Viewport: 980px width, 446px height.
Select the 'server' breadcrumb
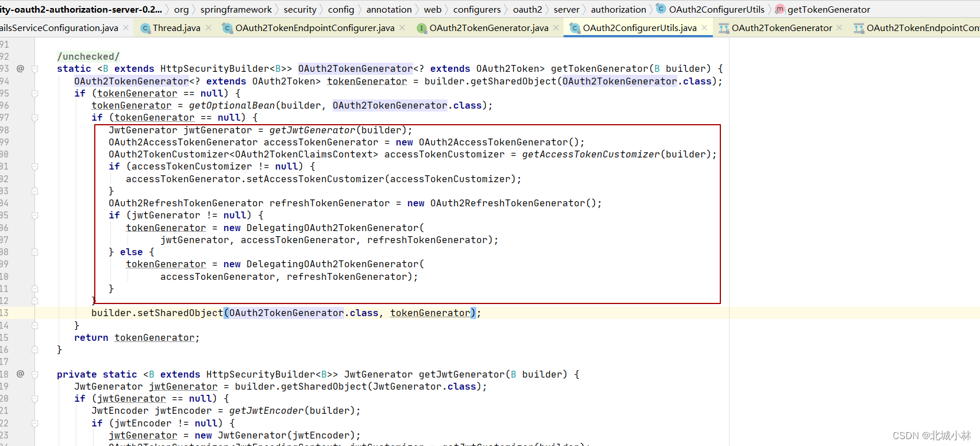tap(566, 9)
